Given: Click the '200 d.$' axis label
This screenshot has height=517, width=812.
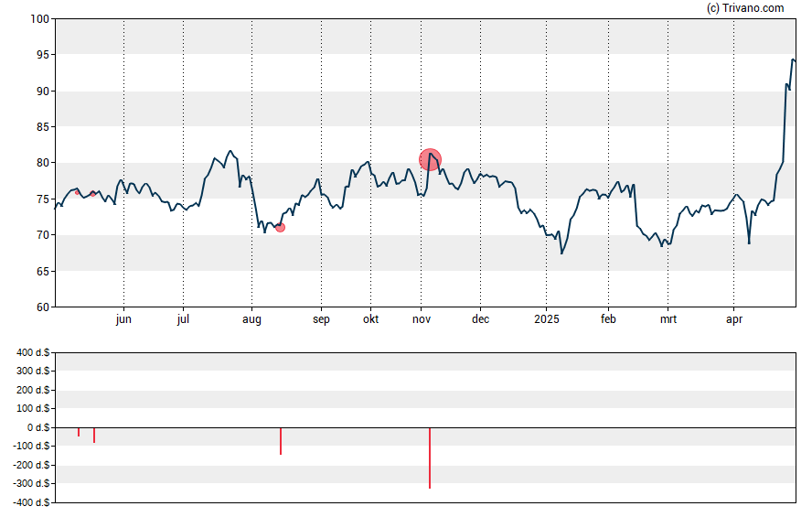Looking at the screenshot, I should pos(33,390).
